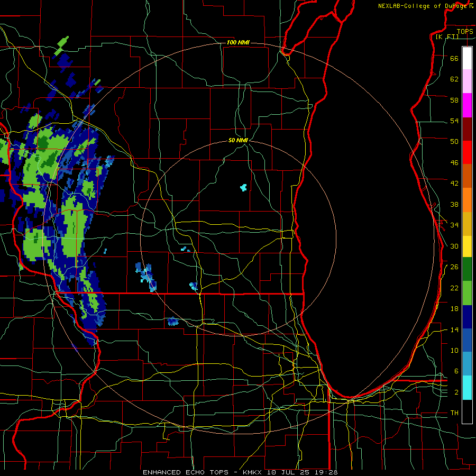Select the bright red swatch between 50 and 46
The image size is (476, 476).
pyautogui.click(x=467, y=152)
